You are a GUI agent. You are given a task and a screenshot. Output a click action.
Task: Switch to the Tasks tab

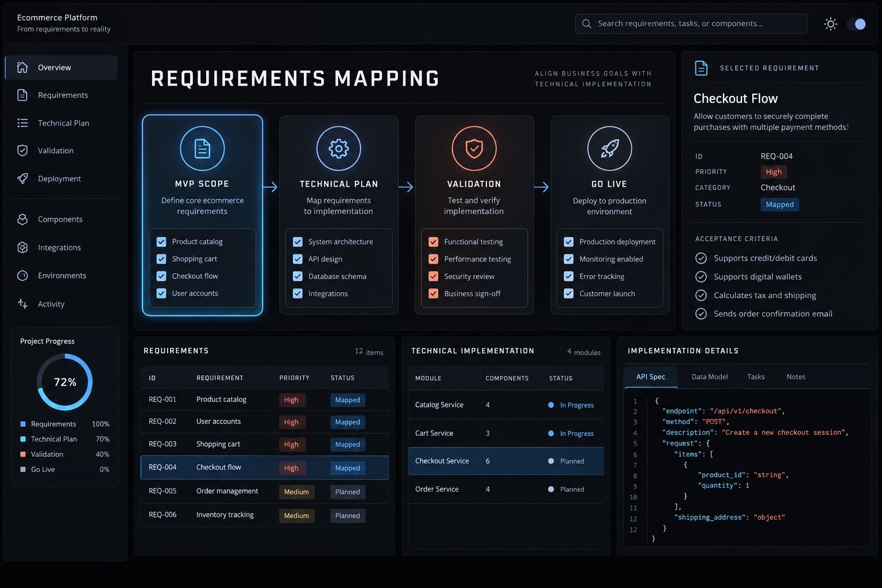tap(756, 377)
